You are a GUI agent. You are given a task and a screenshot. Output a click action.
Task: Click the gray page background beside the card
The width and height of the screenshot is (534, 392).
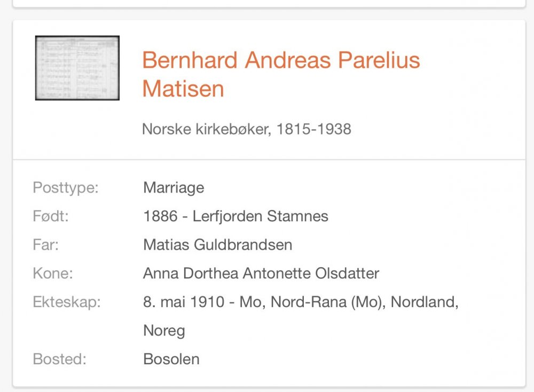point(6,204)
